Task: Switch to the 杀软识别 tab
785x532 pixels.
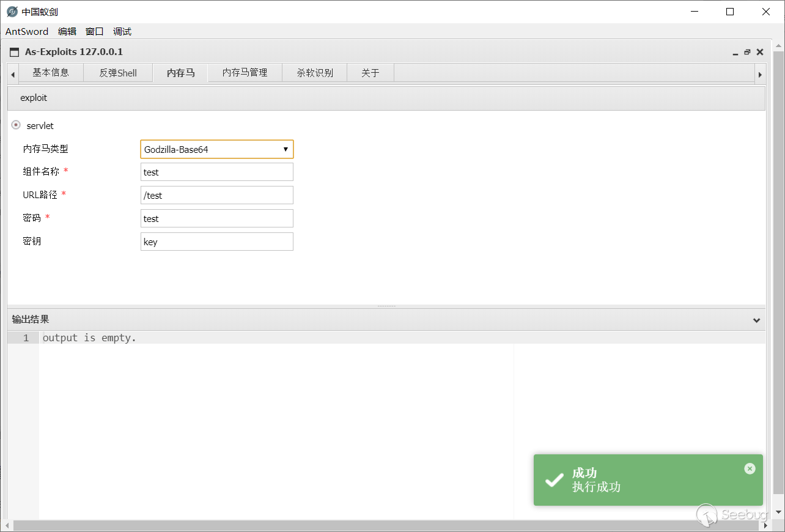Action: pyautogui.click(x=315, y=73)
